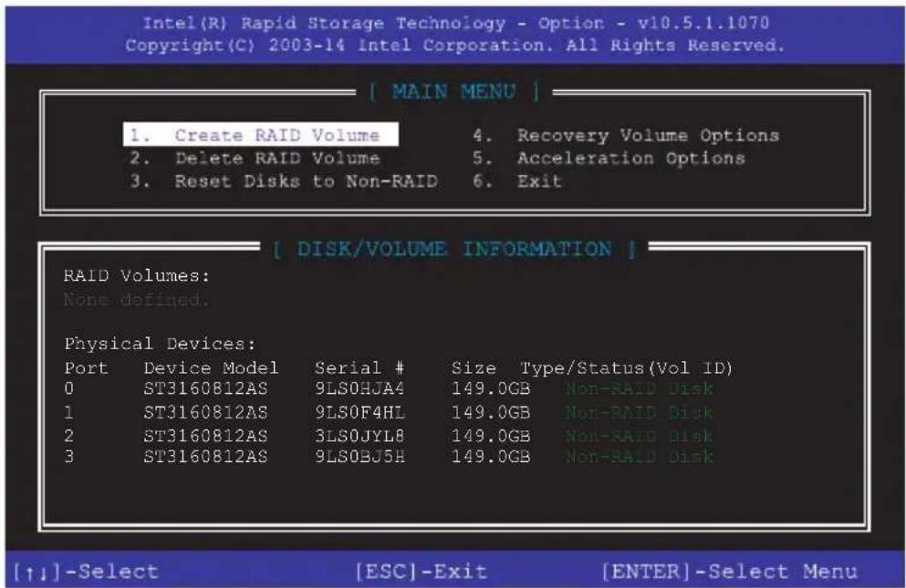Click the Intel Rapid Storage Technology title
906x588 pixels.
click(x=455, y=23)
